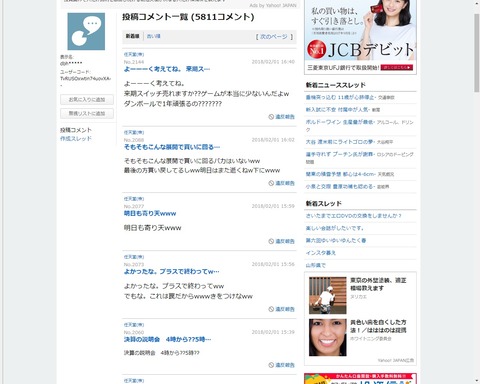This screenshot has height=384, width=480.
Task: Click 任天堂(株) link above comment No.2088
Action: click(134, 132)
